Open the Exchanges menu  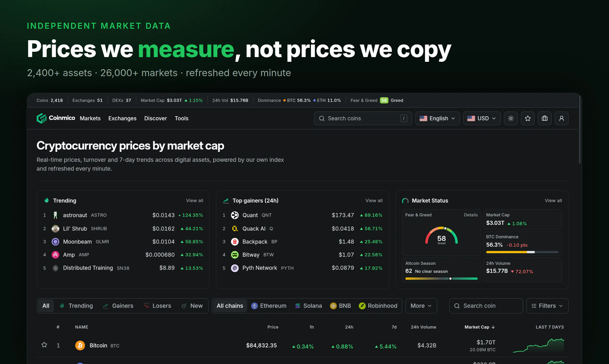coord(122,119)
